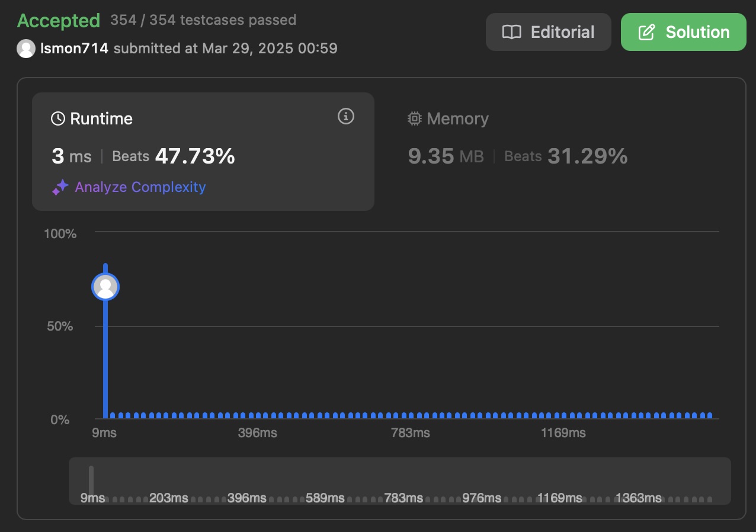Click a distribution bar near 783ms
The image size is (756, 532).
point(410,415)
